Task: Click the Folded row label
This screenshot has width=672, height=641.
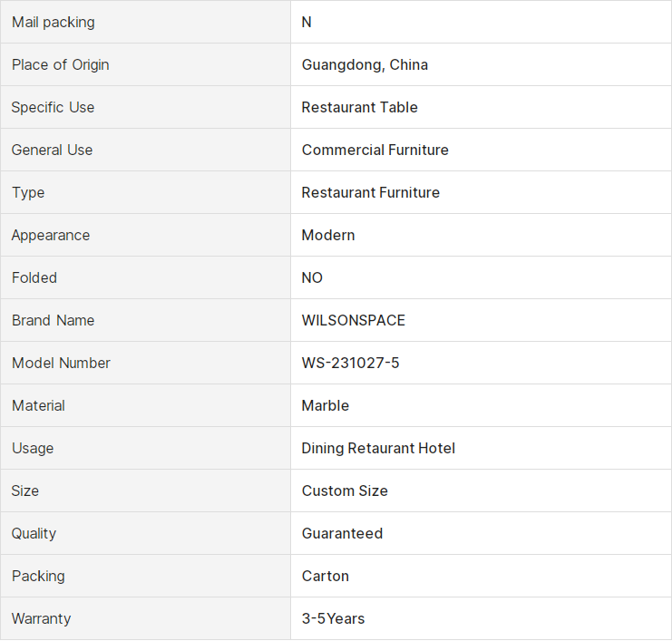Action: 34,277
